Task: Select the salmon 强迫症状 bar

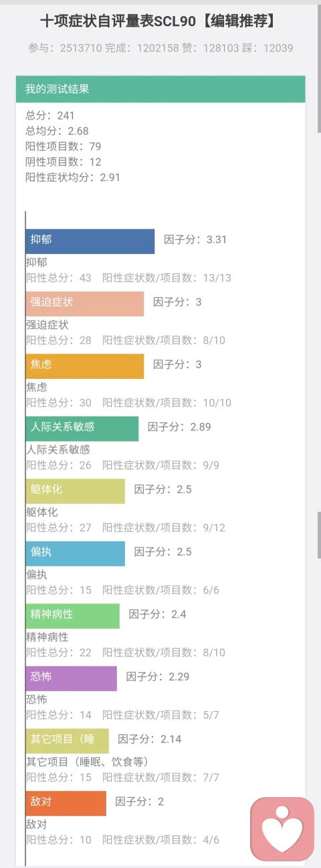Action: tap(85, 303)
